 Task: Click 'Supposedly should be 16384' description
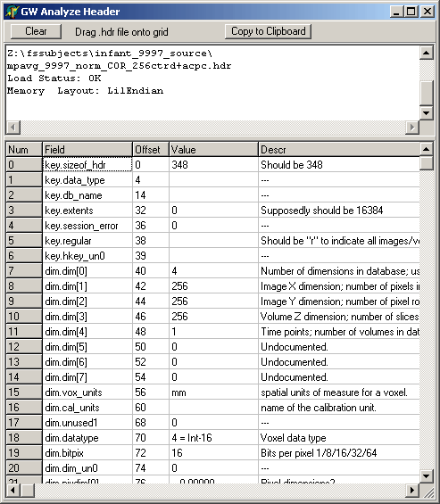(x=339, y=211)
